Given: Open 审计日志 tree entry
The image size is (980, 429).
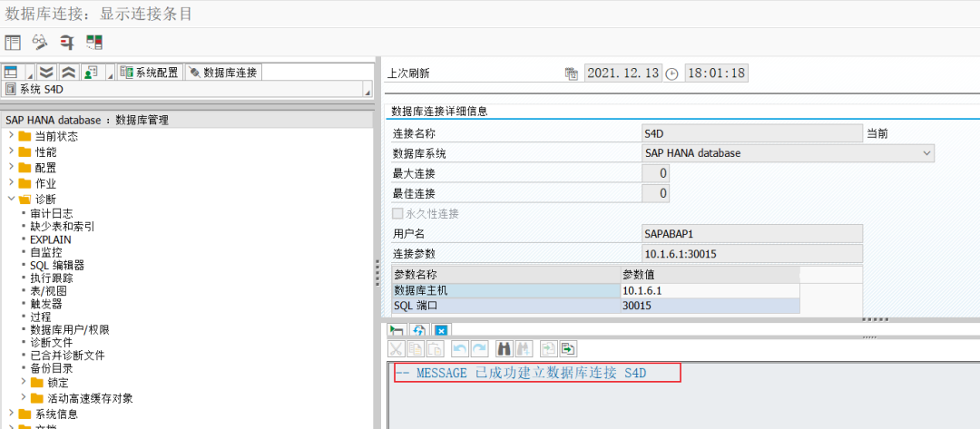Looking at the screenshot, I should click(x=51, y=213).
